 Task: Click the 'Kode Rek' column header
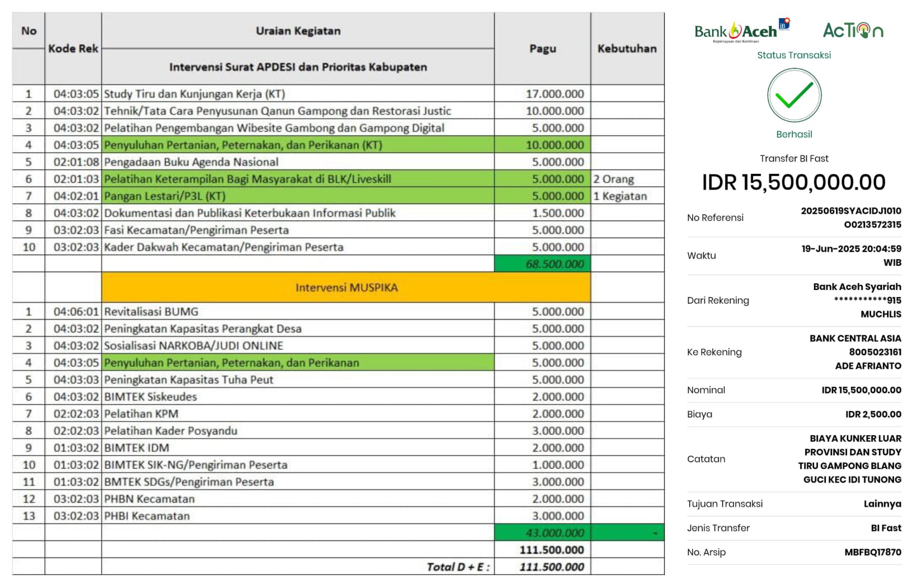click(x=73, y=48)
